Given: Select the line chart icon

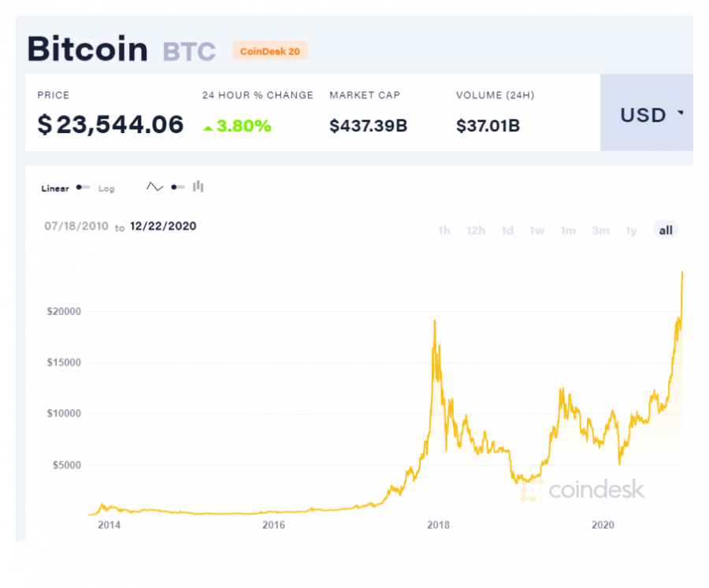Looking at the screenshot, I should click(154, 187).
